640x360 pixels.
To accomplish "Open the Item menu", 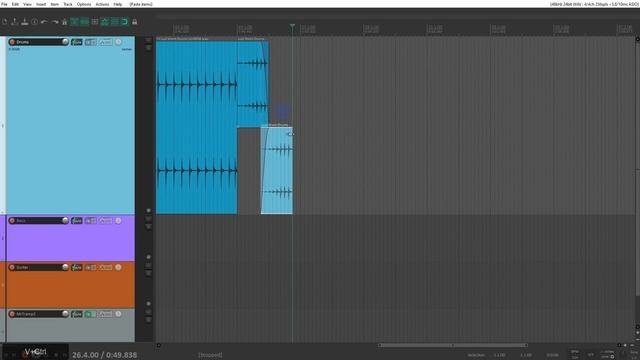I will 54,4.
